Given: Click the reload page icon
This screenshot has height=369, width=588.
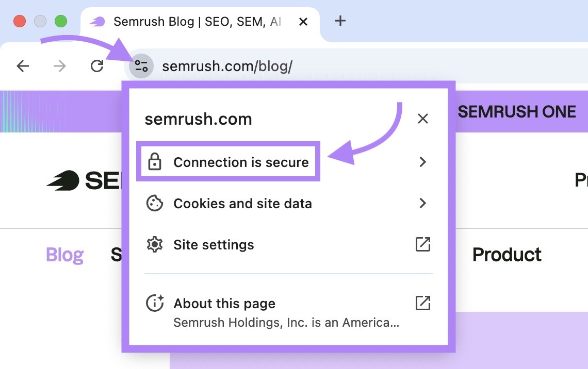Looking at the screenshot, I should [97, 66].
